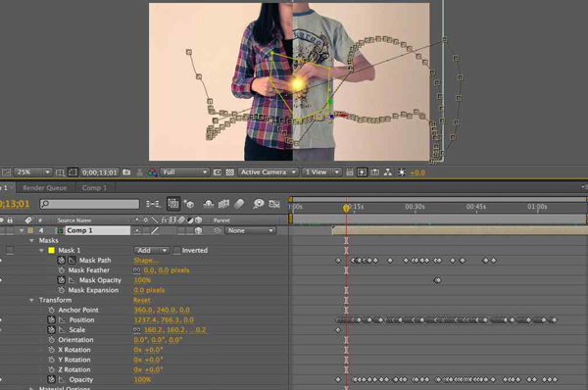The image size is (588, 390).
Task: Open the RGB channel display icon
Action: point(152,172)
